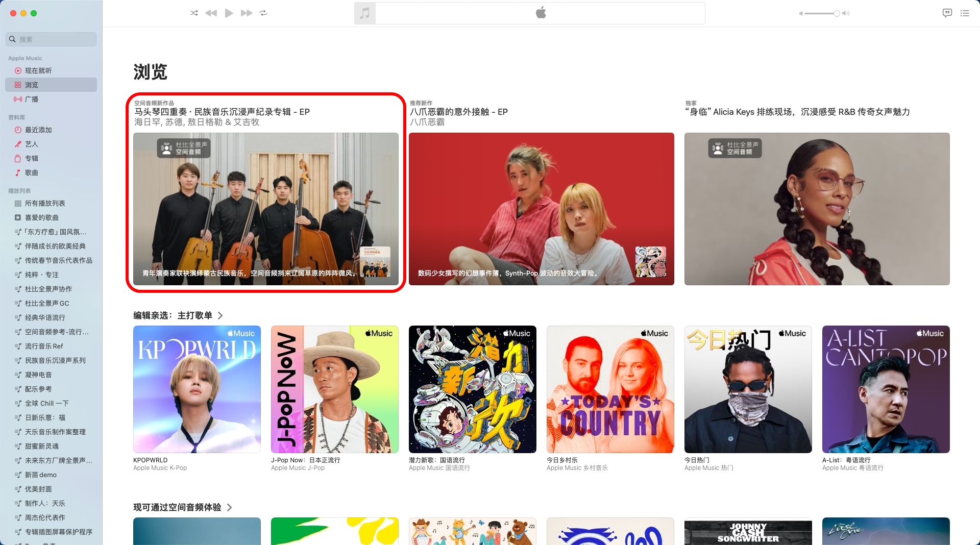The width and height of the screenshot is (980, 545).
Task: Open the 潜力新歌 playlist cover
Action: (x=473, y=389)
